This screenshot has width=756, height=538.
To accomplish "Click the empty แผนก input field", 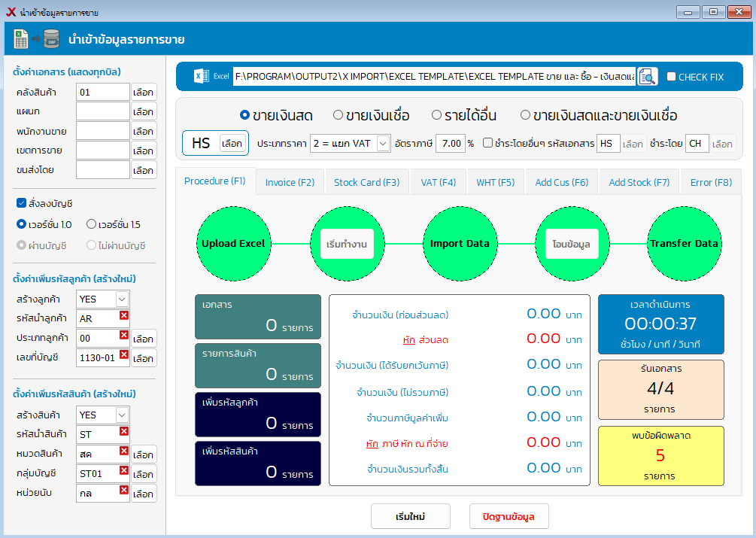I will pyautogui.click(x=103, y=111).
